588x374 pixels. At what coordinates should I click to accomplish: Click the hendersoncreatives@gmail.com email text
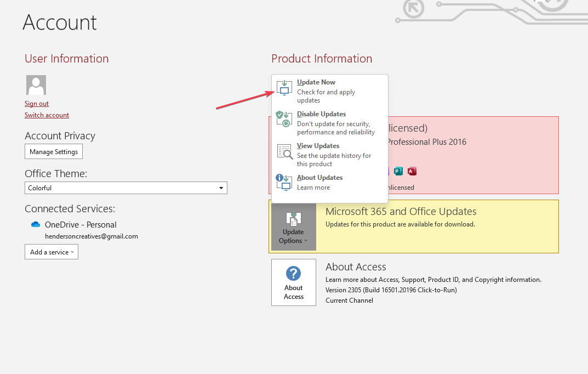[92, 236]
